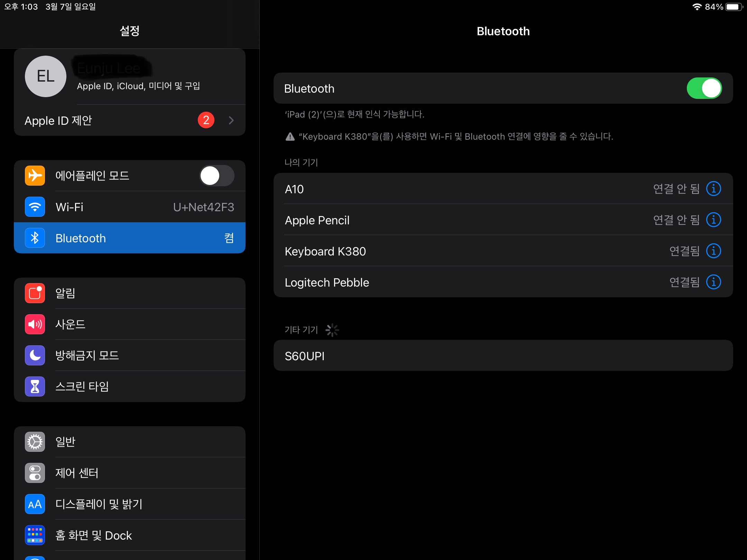Screen dimensions: 747x560
Task: Open Sounds (사운드) settings
Action: coord(130,324)
